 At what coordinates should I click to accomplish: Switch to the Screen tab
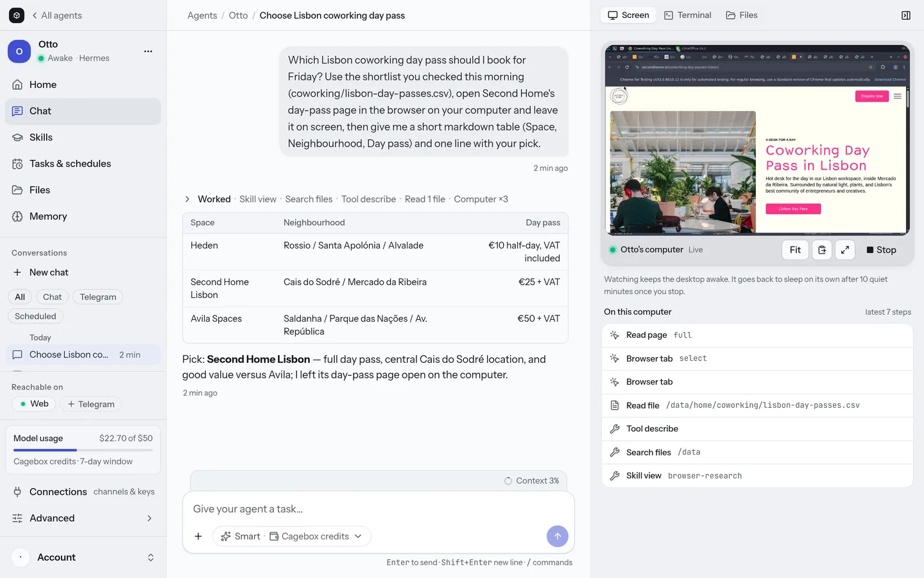629,15
